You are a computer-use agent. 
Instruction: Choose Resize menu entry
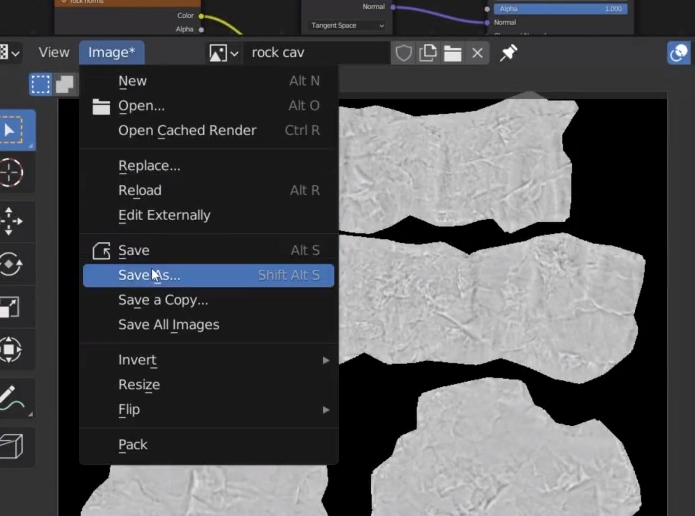click(x=208, y=384)
